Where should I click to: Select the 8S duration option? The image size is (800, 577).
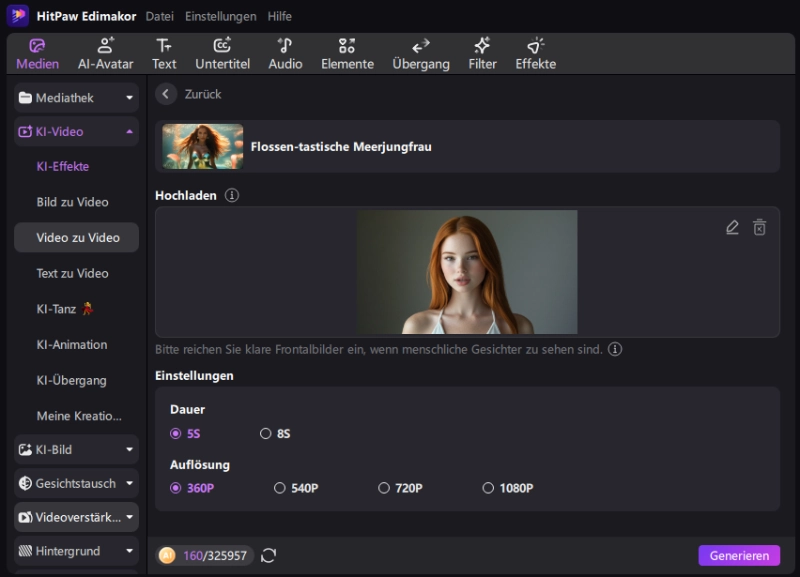click(x=266, y=434)
